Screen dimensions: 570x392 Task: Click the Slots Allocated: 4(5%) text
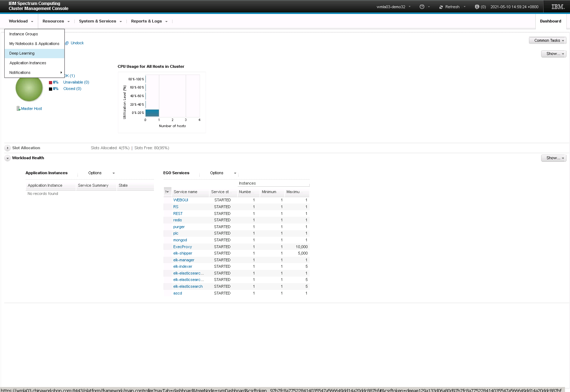click(x=110, y=148)
